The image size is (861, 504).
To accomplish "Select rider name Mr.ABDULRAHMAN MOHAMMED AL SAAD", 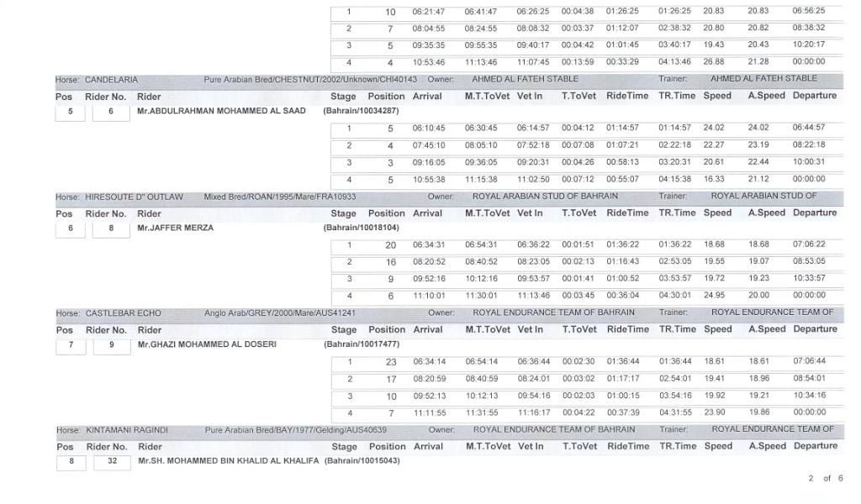I will coord(221,111).
